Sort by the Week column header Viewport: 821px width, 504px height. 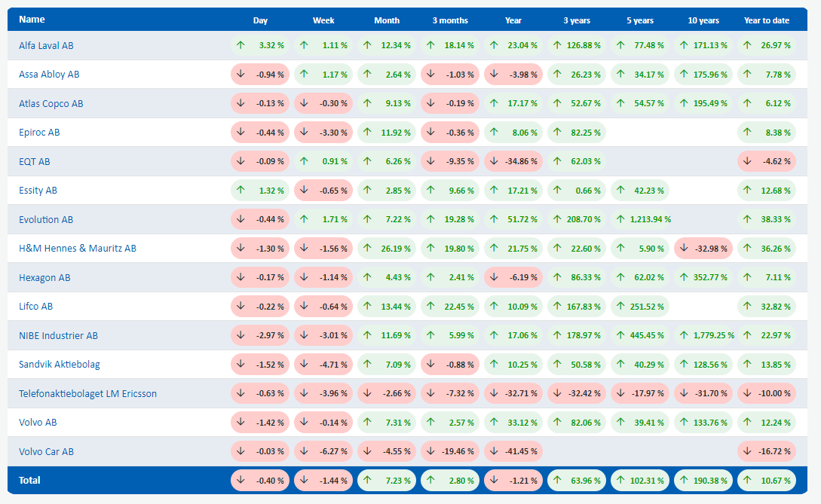323,20
